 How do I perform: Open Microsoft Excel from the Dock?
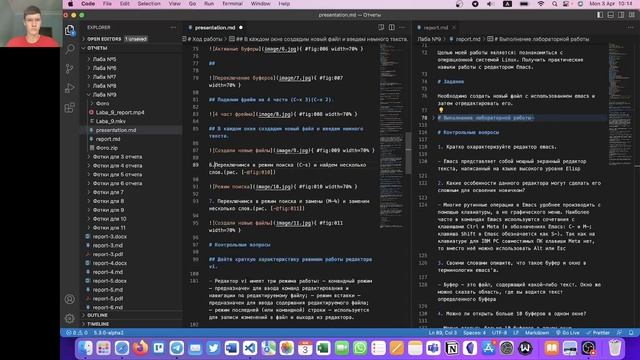pyautogui.click(x=323, y=348)
